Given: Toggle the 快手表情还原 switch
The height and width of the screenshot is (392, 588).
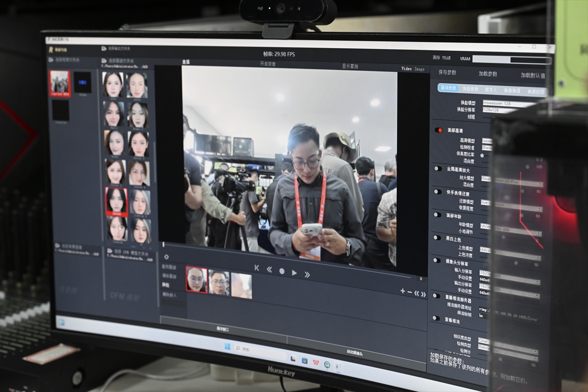Looking at the screenshot, I should (x=437, y=192).
